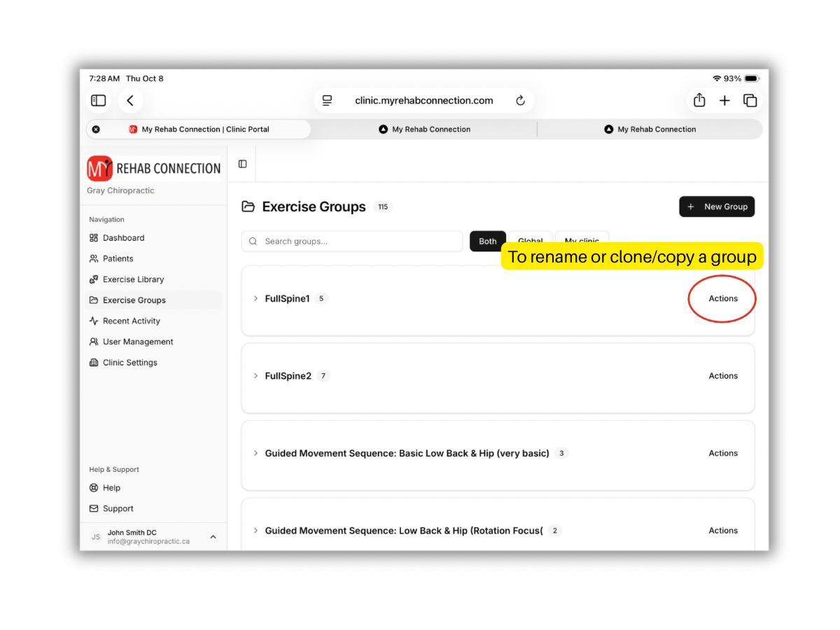Expand Low Back & Hip Rotation Focus chevron
Image resolution: width=840 pixels, height=630 pixels.
tap(255, 531)
